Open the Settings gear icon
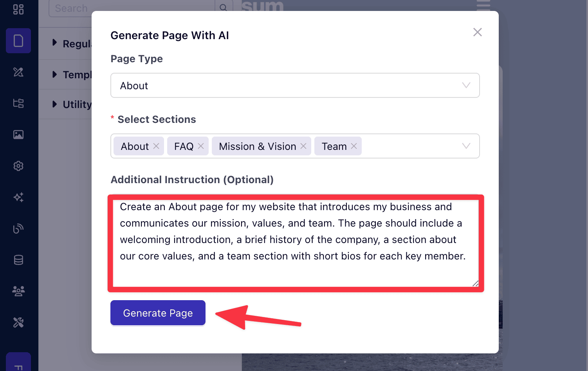 (x=18, y=166)
